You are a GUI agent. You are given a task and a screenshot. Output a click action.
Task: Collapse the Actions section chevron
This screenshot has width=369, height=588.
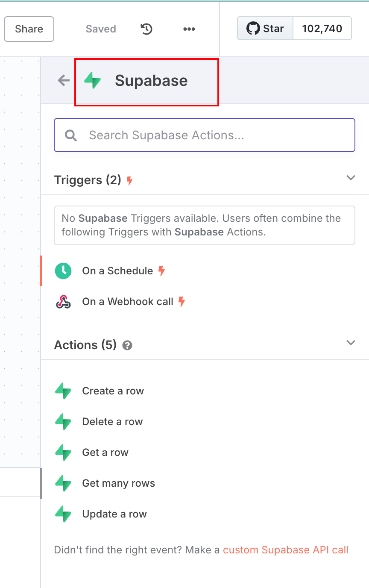351,343
